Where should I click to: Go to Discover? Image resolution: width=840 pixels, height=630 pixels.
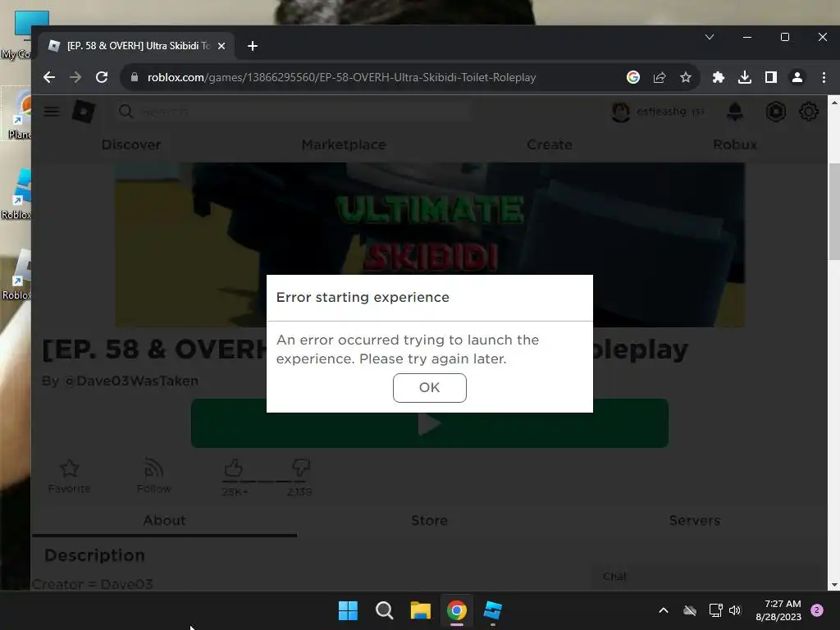131,144
